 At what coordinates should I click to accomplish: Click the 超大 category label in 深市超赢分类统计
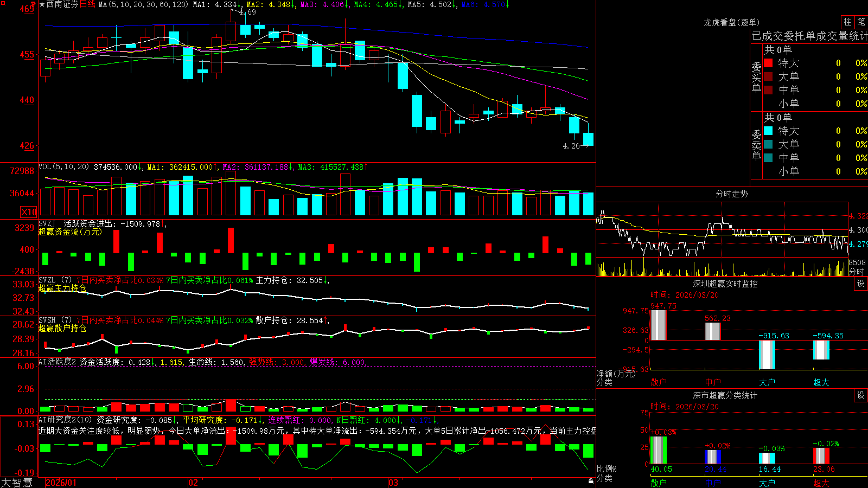821,483
